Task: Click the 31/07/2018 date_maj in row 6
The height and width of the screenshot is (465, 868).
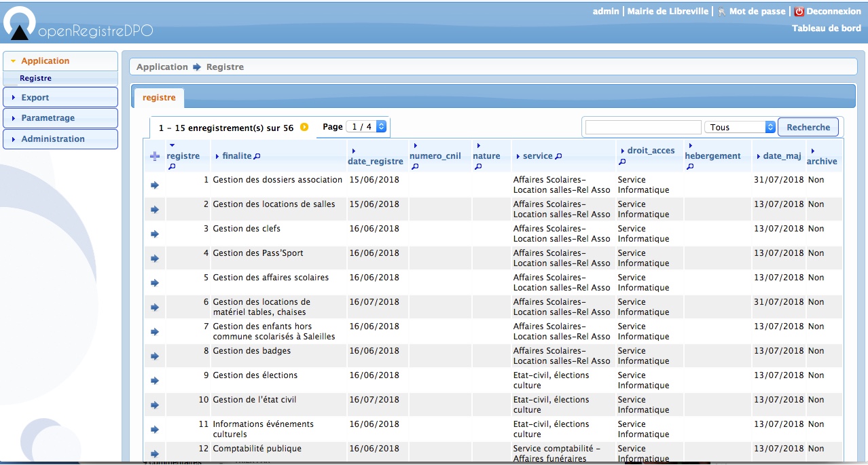Action: point(779,302)
